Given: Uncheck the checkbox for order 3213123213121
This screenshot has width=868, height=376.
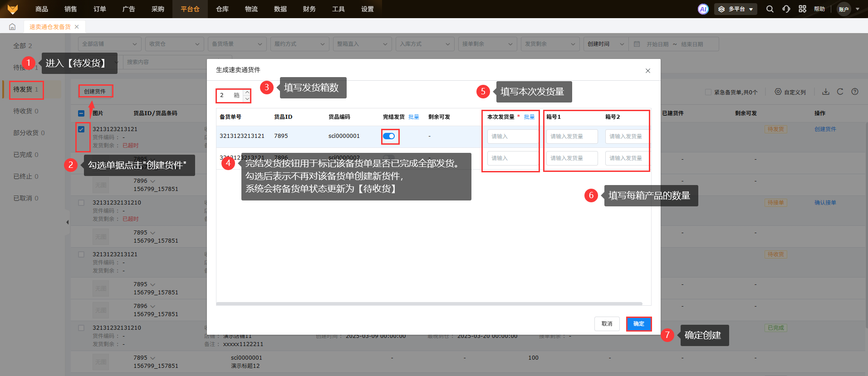Looking at the screenshot, I should click(81, 129).
